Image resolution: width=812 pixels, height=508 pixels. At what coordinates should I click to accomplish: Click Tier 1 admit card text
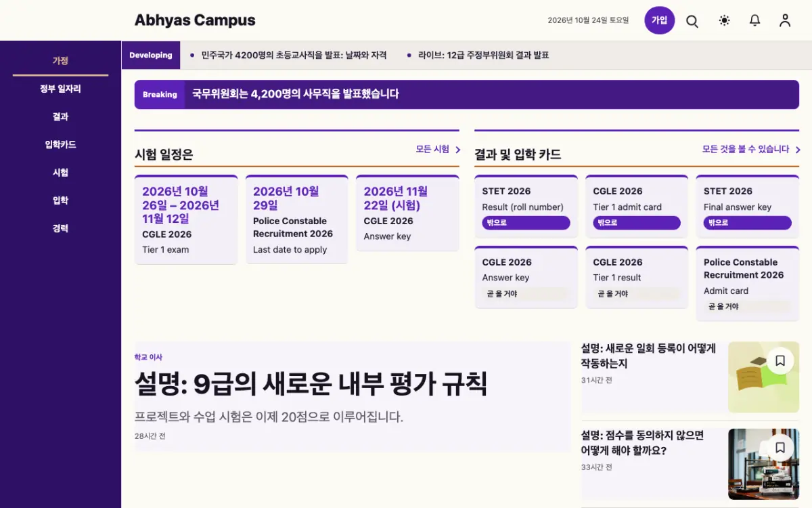pyautogui.click(x=627, y=207)
